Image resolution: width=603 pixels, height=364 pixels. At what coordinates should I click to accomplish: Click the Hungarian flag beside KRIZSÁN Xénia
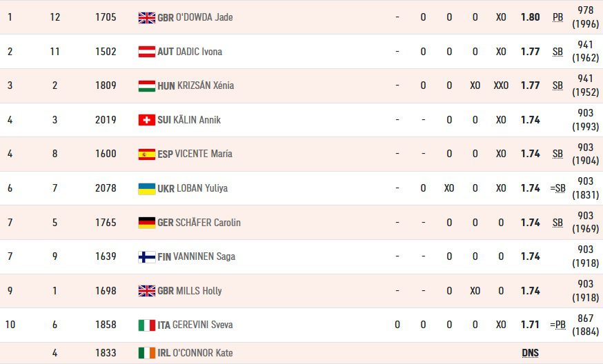tap(147, 85)
